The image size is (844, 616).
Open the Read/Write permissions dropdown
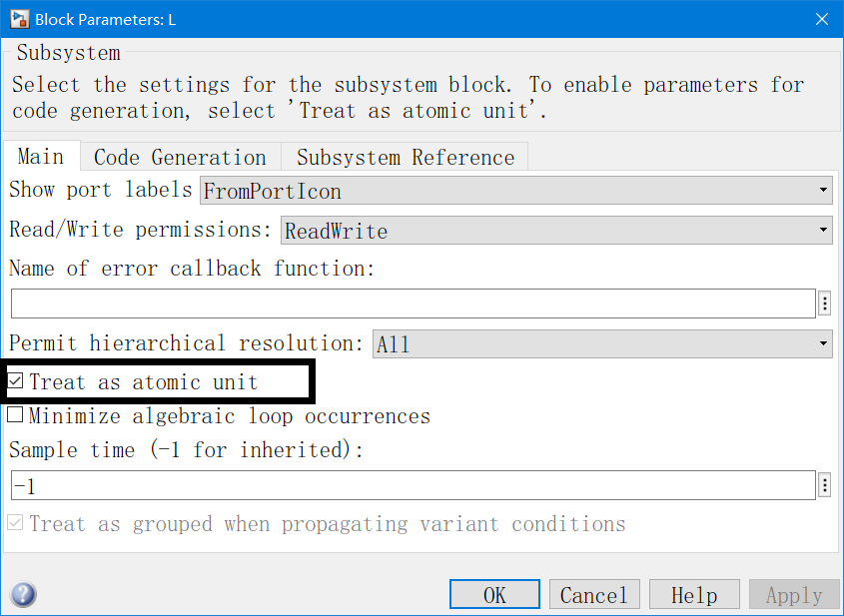555,231
